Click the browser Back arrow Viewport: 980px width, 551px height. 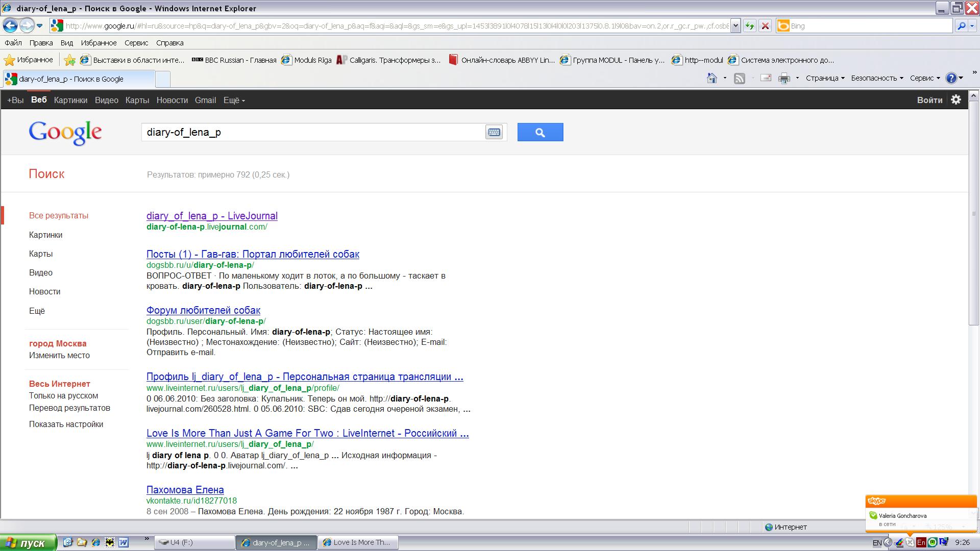(10, 26)
